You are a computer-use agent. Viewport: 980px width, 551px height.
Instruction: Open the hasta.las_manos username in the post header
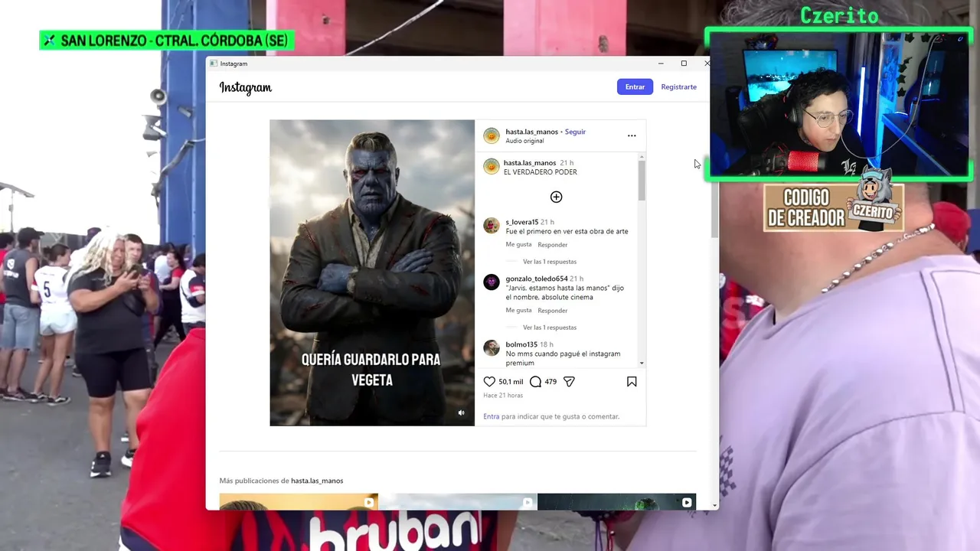click(x=531, y=132)
